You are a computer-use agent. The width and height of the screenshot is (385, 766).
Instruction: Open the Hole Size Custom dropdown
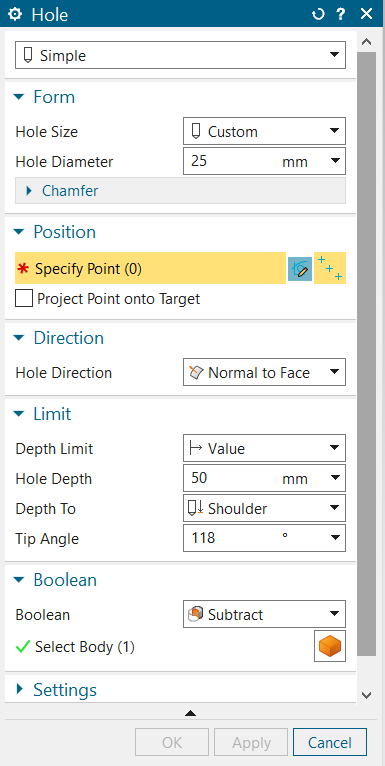point(264,131)
